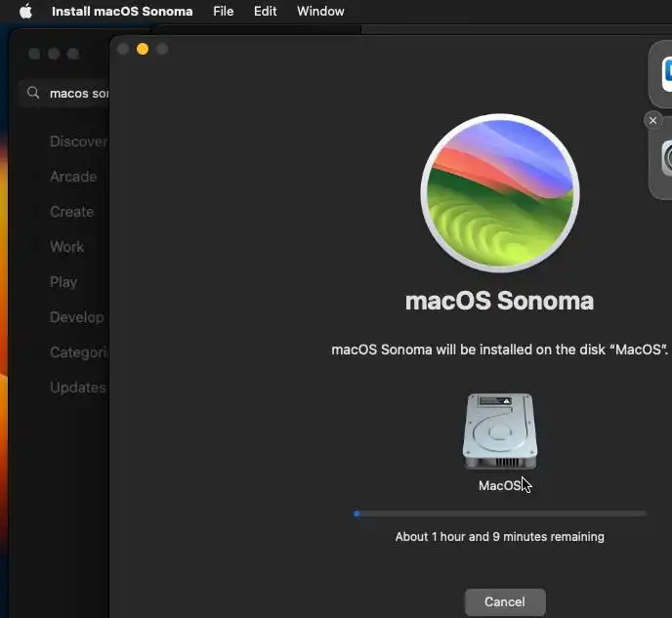Minimize the installer with the yellow button
Screen dimensions: 672x618
point(143,49)
